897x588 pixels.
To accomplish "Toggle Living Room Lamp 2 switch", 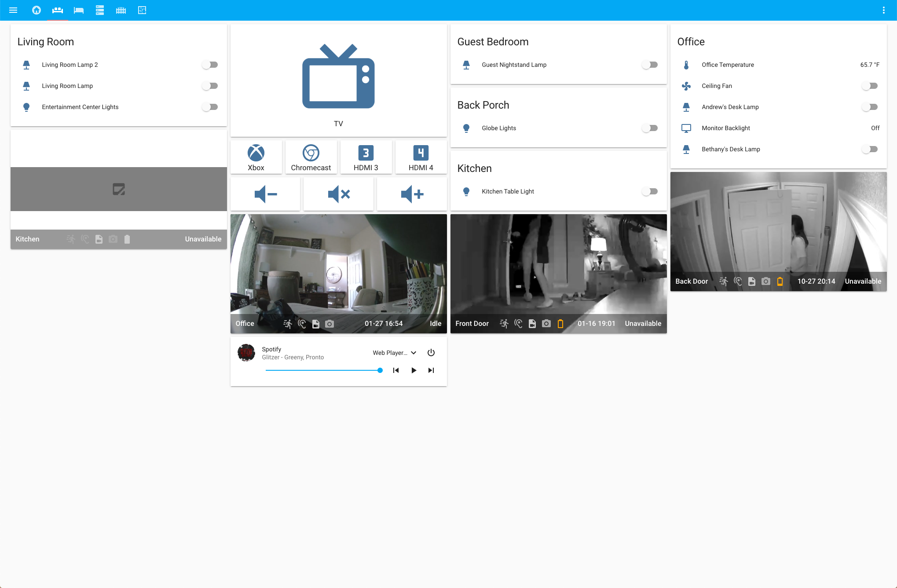I will tap(210, 65).
